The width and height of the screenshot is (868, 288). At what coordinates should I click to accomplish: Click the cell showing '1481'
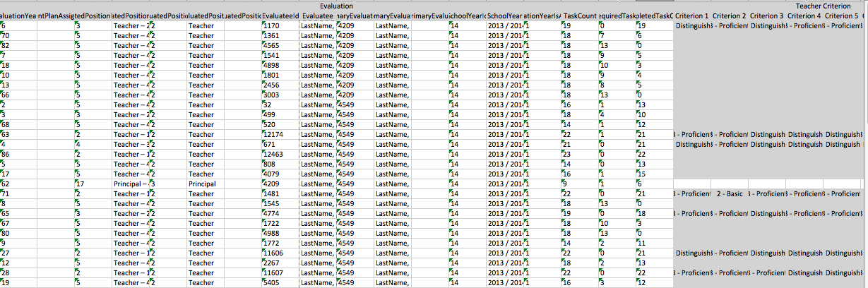click(x=280, y=193)
